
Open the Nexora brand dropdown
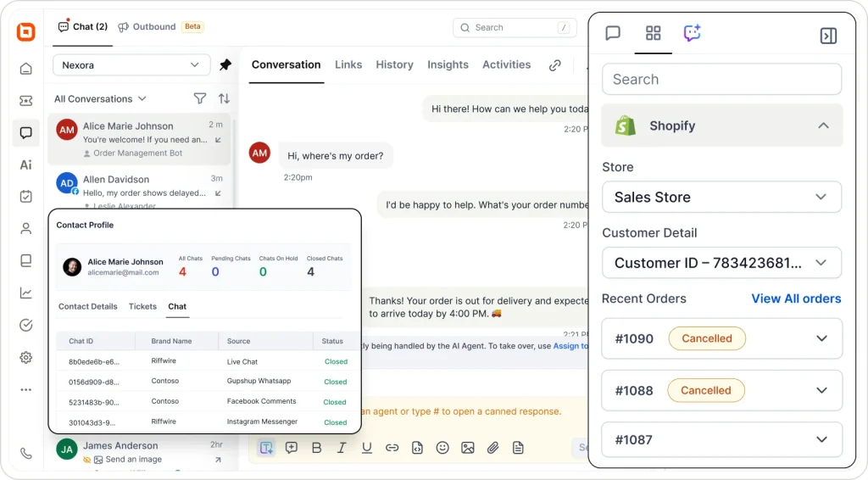click(131, 64)
